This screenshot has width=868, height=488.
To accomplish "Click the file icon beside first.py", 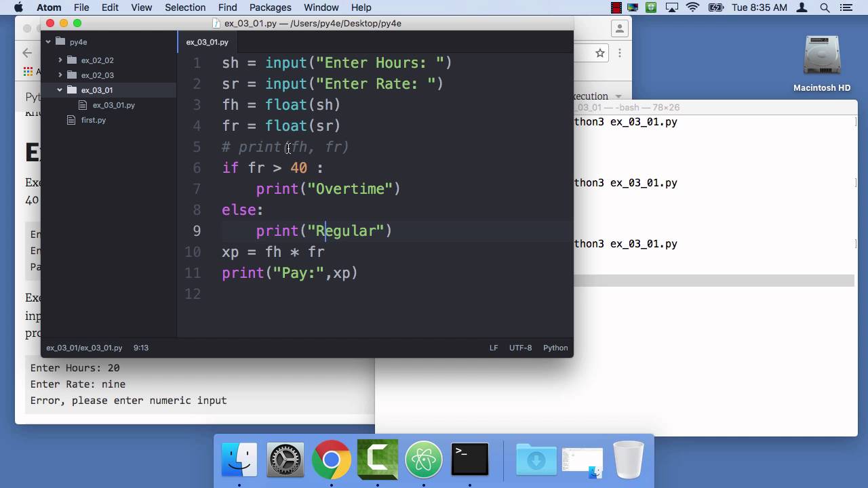I will pos(71,120).
